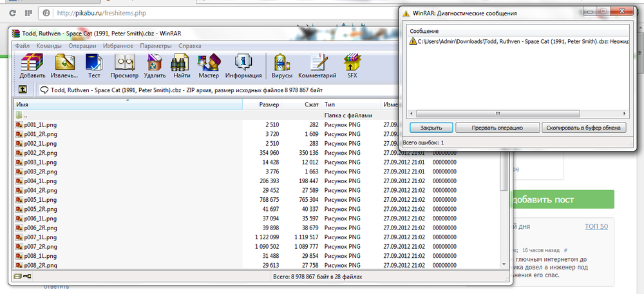Open the Файл menu

(23, 46)
